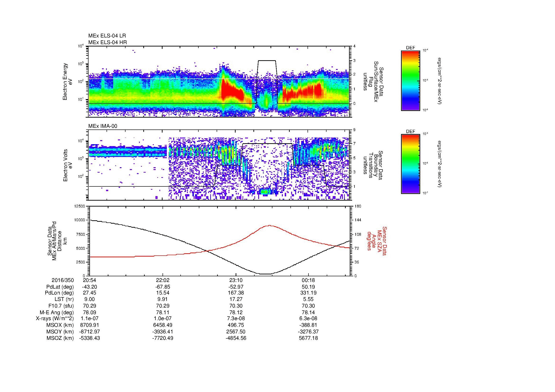Screen dimensions: 555x392
Task: Click the MSOY (km) row label
Action: point(60,332)
